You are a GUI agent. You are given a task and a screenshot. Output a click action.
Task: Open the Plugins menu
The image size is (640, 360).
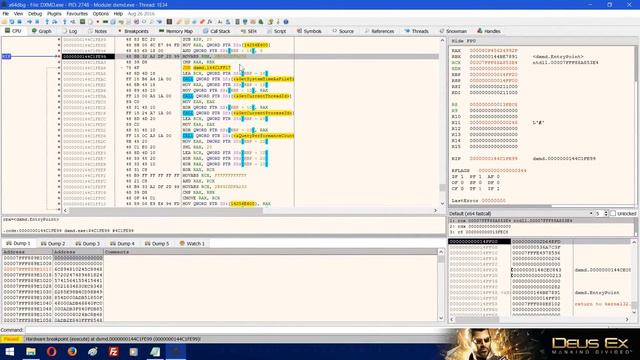[54, 13]
